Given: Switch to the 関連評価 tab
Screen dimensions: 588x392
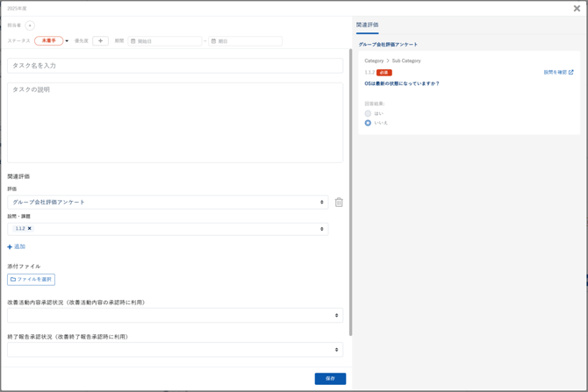Looking at the screenshot, I should [368, 25].
